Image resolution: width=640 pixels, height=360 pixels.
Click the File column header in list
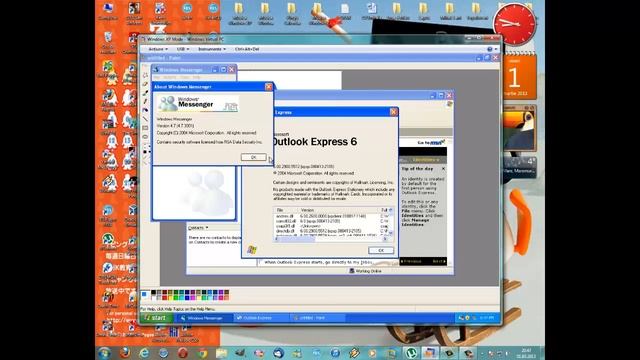pyautogui.click(x=287, y=210)
